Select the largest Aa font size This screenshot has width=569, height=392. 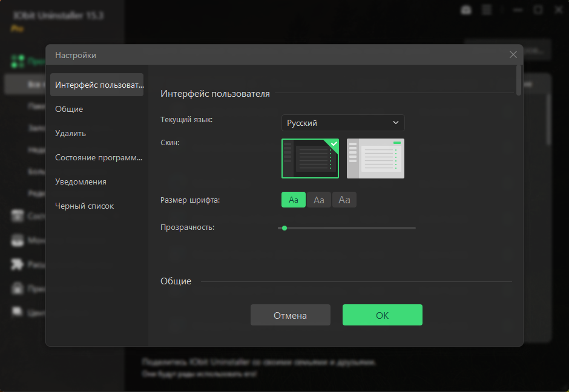[344, 200]
